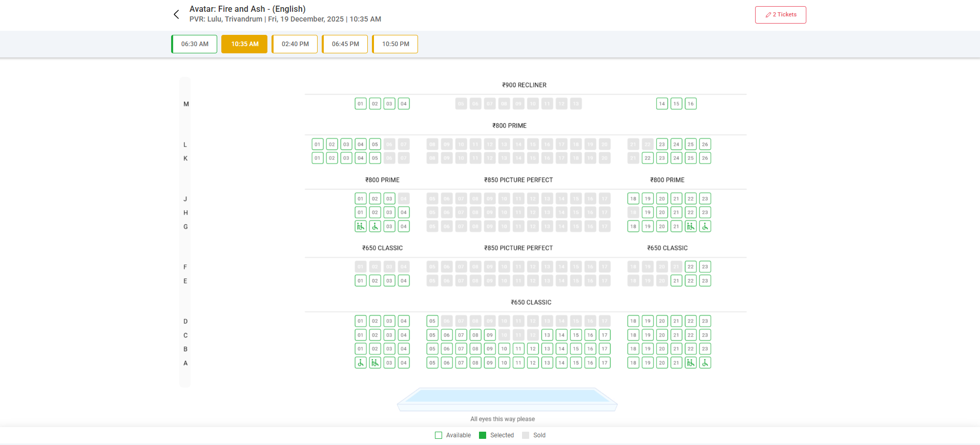The image size is (980, 445).
Task: Select seat D 05 in Classic row
Action: coord(432,321)
